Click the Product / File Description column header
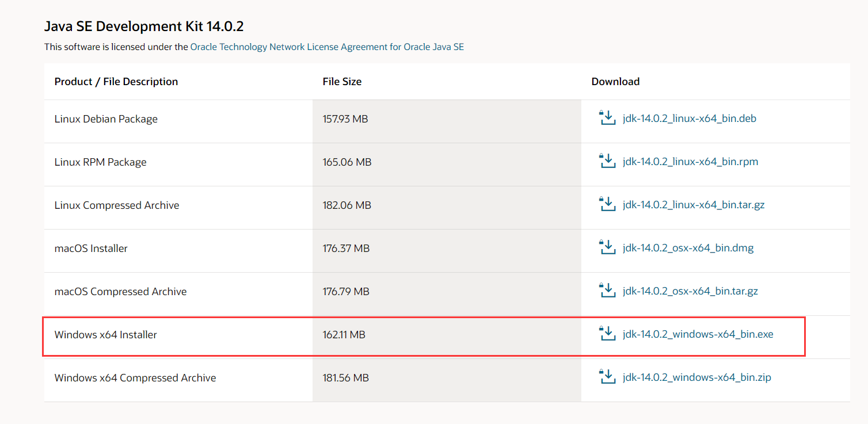The width and height of the screenshot is (868, 424). (x=116, y=82)
